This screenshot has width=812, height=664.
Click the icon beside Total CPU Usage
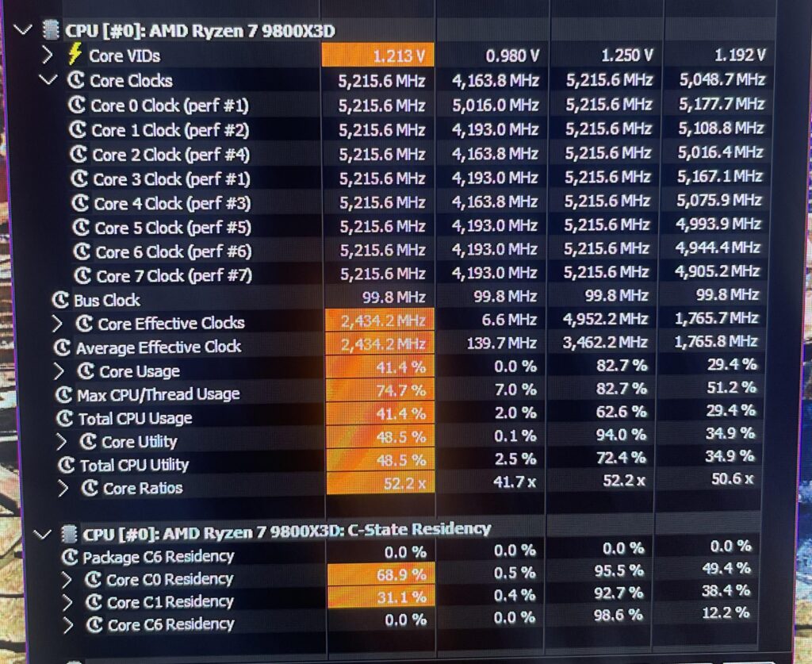(x=65, y=418)
